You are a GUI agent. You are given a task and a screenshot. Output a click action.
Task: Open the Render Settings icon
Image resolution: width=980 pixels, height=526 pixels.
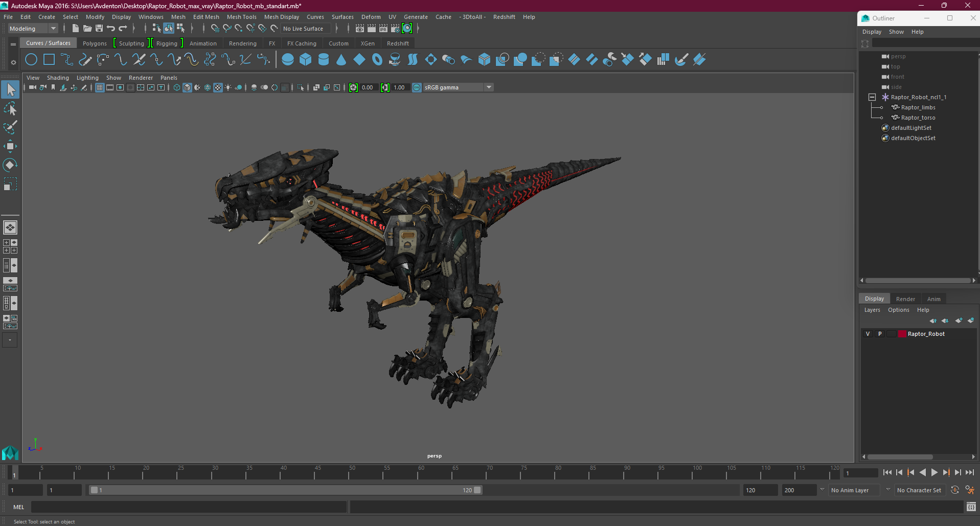pyautogui.click(x=395, y=29)
